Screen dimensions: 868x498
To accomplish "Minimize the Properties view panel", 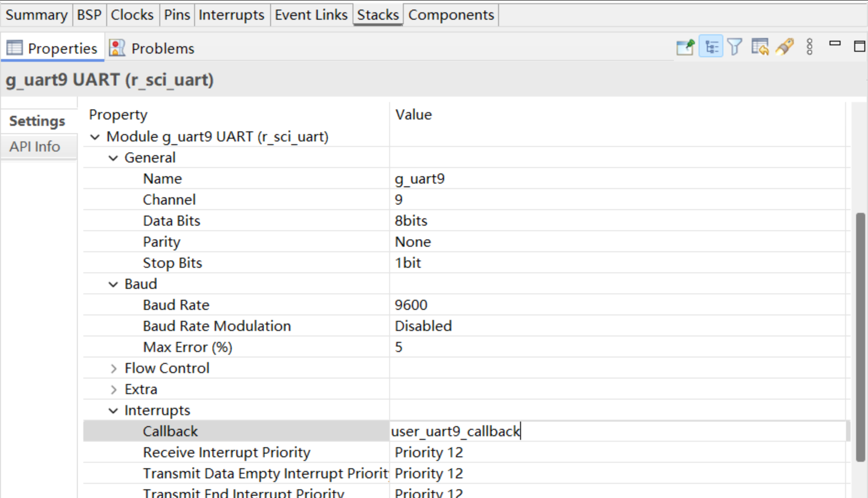I will pyautogui.click(x=835, y=43).
